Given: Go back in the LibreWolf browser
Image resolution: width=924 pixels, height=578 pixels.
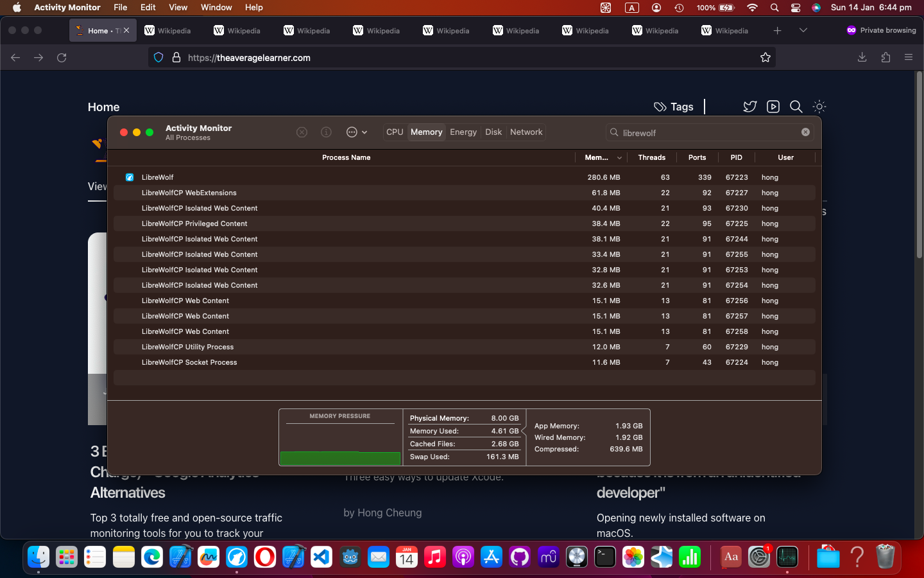Looking at the screenshot, I should 15,58.
